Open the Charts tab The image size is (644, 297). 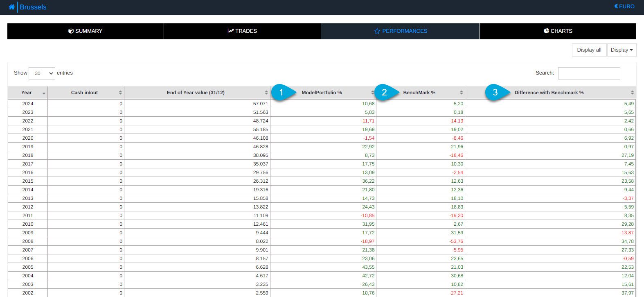point(558,31)
